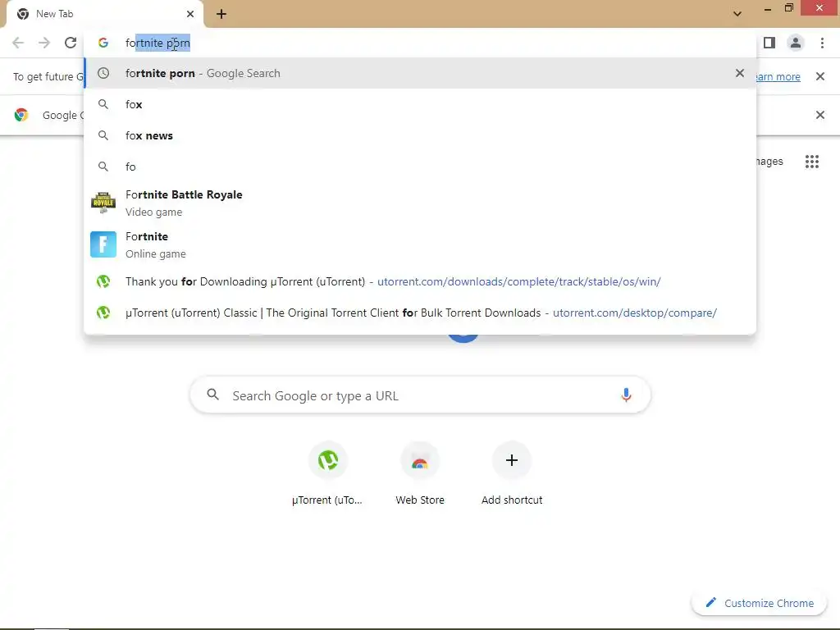Select the Fortnite Online game suggestion
The width and height of the screenshot is (840, 630).
pyautogui.click(x=420, y=244)
